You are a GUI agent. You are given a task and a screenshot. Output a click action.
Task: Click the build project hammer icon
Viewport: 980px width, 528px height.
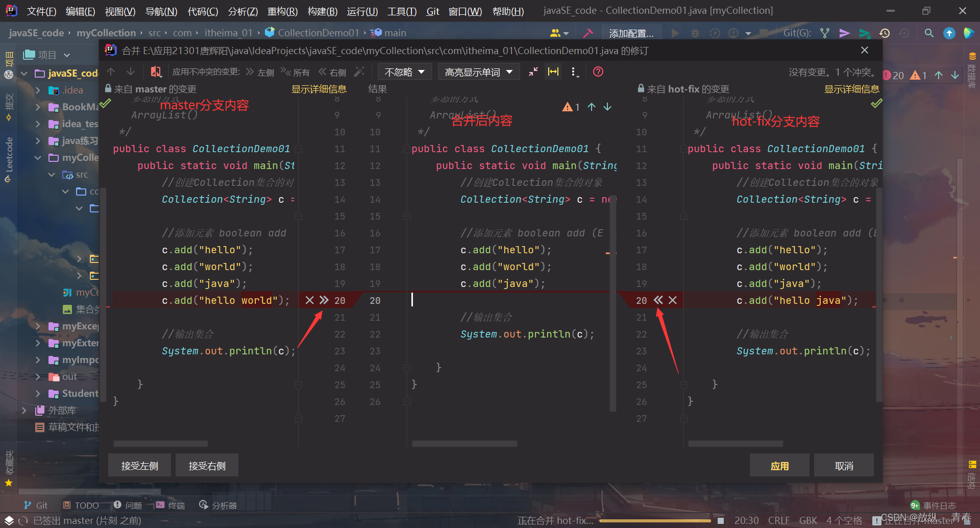[x=588, y=33]
